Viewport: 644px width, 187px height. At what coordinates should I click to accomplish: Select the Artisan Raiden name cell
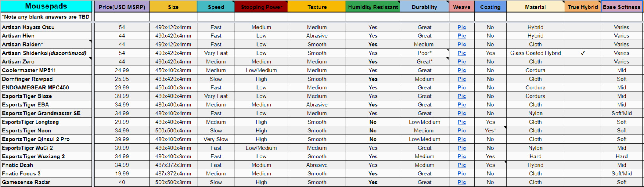pos(46,44)
